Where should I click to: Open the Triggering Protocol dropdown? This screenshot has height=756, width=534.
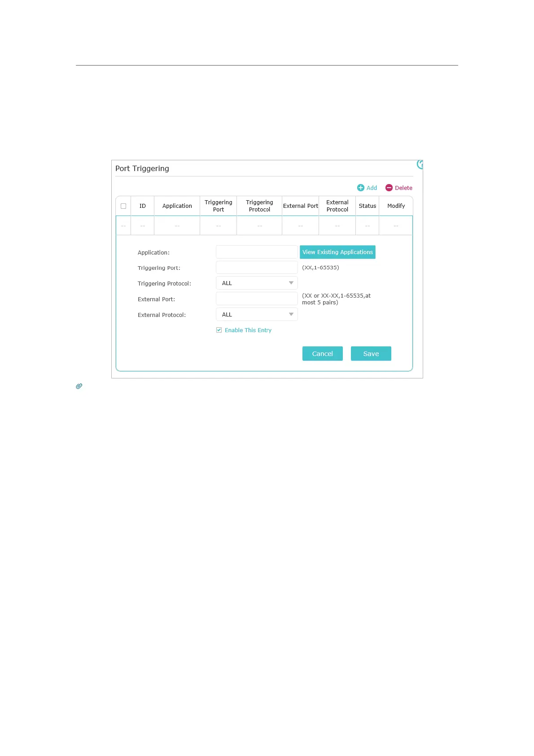[x=257, y=283]
